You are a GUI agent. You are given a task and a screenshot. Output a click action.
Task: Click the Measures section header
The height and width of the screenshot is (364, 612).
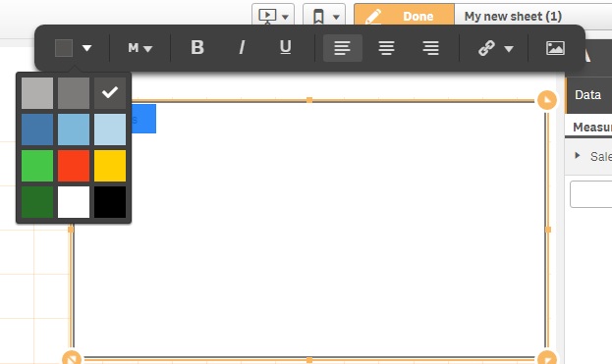(592, 127)
